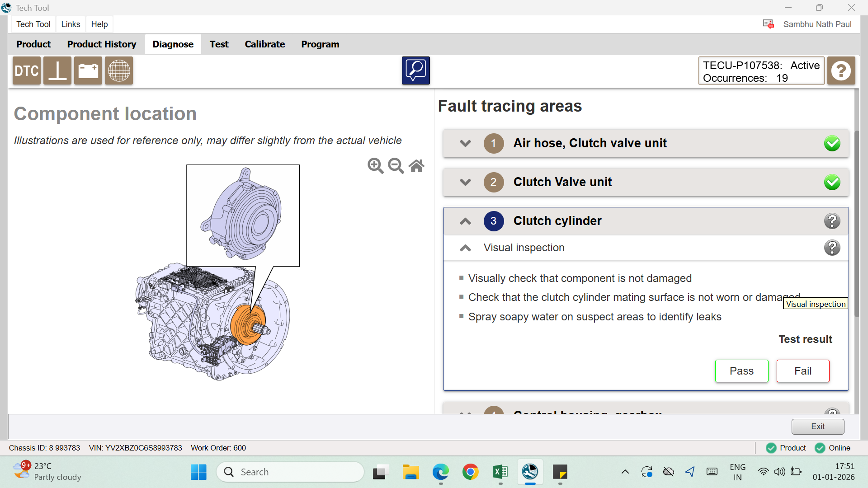This screenshot has width=868, height=488.
Task: Click the Online status indicator
Action: [833, 448]
